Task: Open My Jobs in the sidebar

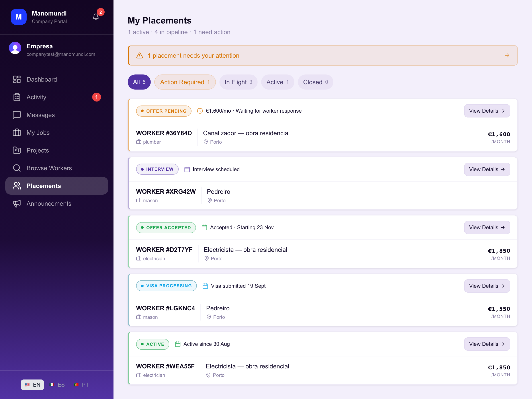Action: click(57, 133)
